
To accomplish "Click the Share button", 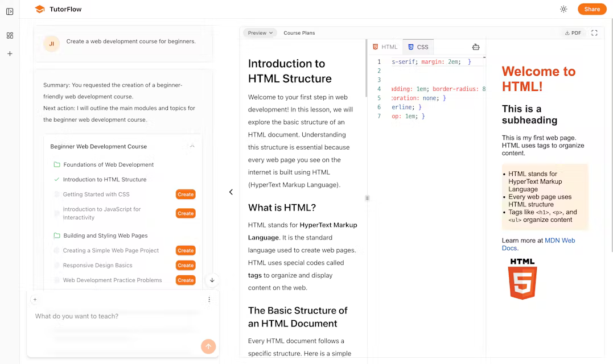I will 592,9.
